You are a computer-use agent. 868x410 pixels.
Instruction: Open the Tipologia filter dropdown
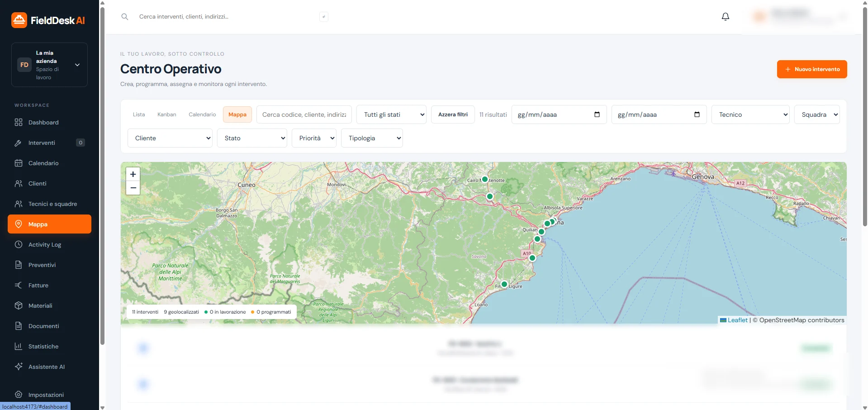click(x=372, y=138)
